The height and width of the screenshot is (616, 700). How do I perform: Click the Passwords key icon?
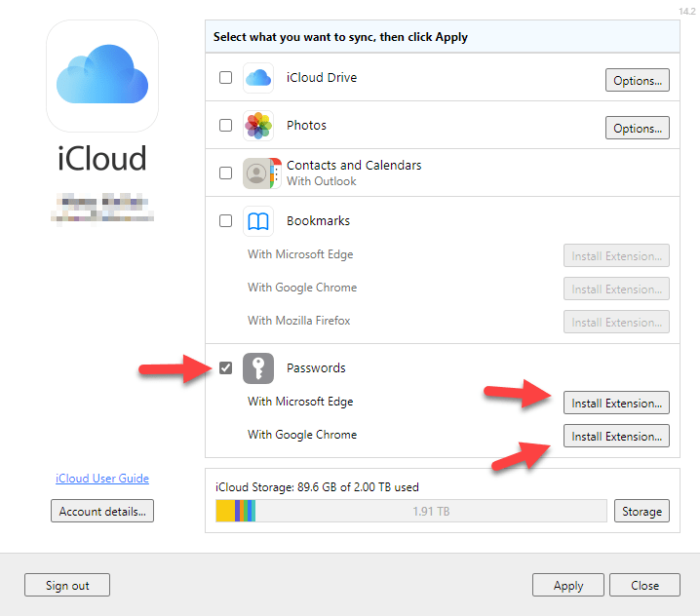[x=258, y=368]
